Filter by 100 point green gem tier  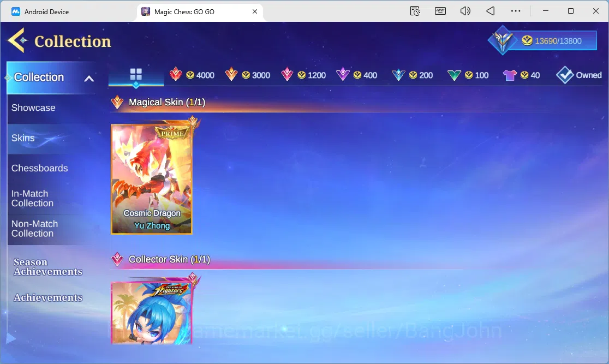pos(468,75)
